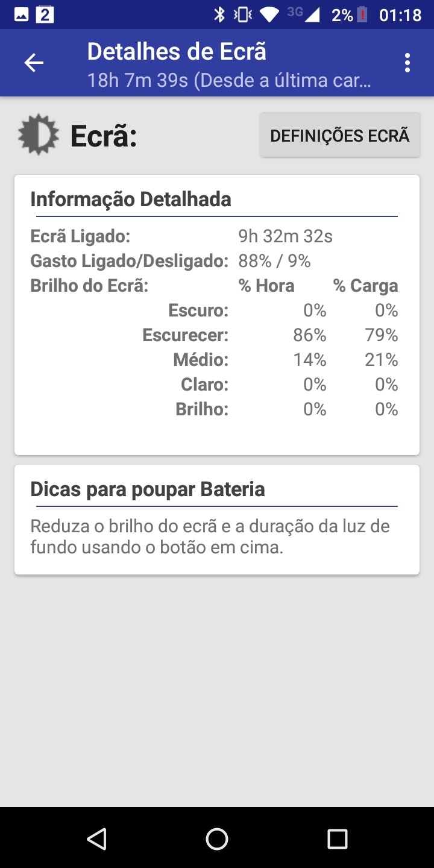Tap the SIM 2 notification icon
This screenshot has height=868, width=434.
(x=45, y=14)
